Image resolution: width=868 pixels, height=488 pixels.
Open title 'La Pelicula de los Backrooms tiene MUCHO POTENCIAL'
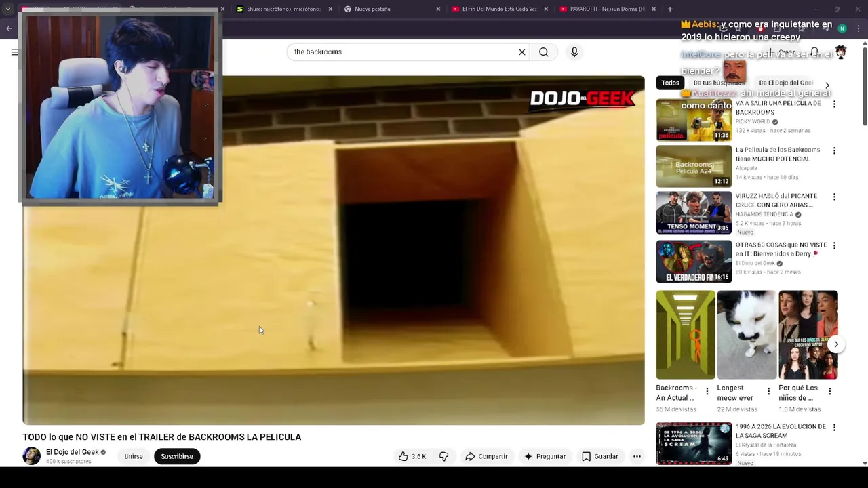tap(778, 154)
